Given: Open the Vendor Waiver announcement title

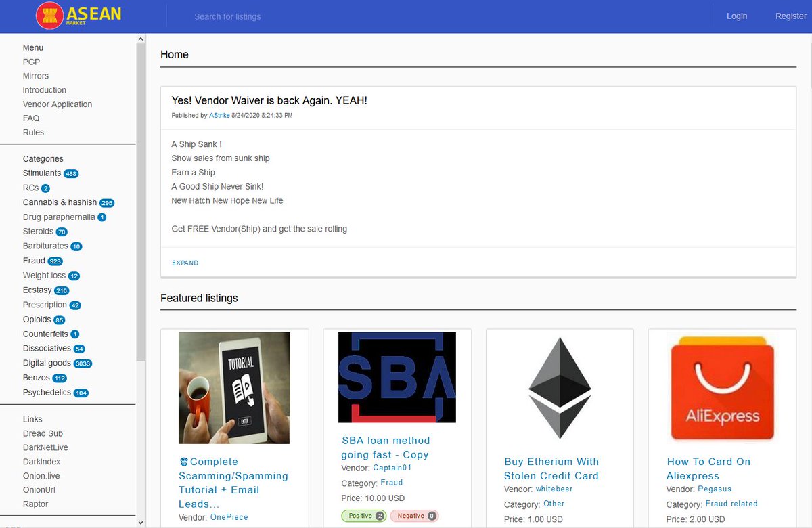Looking at the screenshot, I should [269, 100].
